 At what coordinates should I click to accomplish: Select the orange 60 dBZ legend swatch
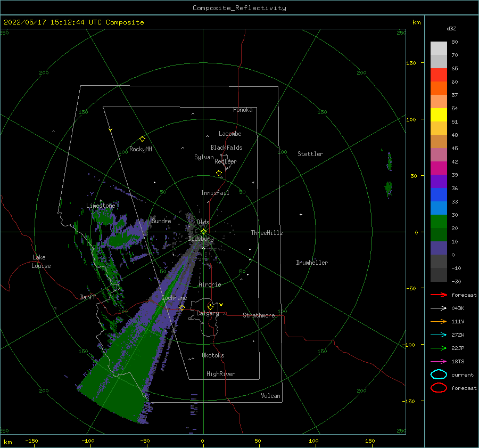pos(439,88)
